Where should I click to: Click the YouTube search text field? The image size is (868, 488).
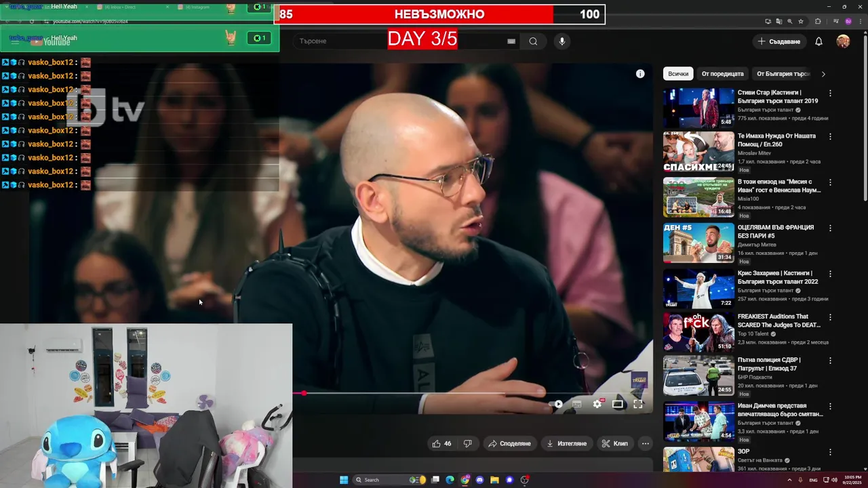400,41
